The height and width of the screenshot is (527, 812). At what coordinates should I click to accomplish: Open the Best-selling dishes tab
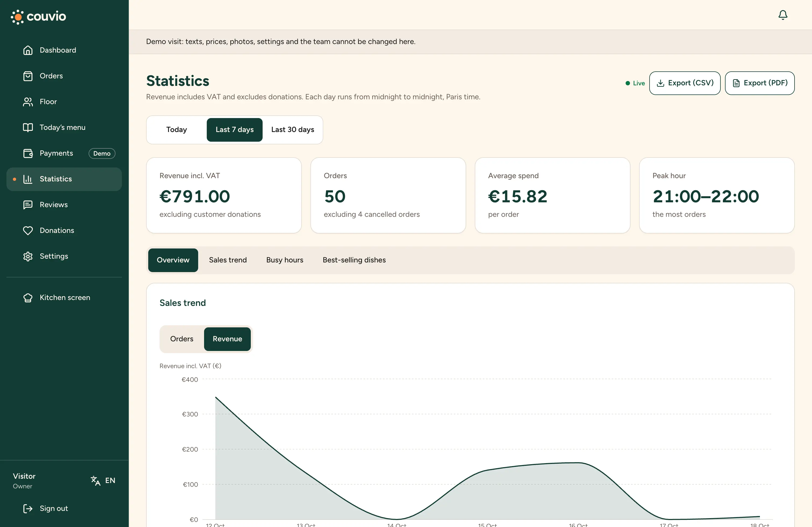pos(354,260)
